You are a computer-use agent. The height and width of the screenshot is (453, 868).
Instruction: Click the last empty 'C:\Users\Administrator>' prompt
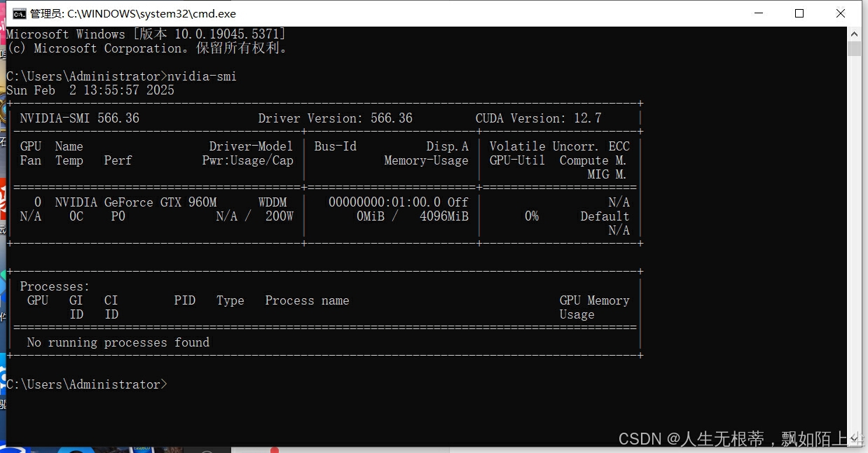coord(87,384)
